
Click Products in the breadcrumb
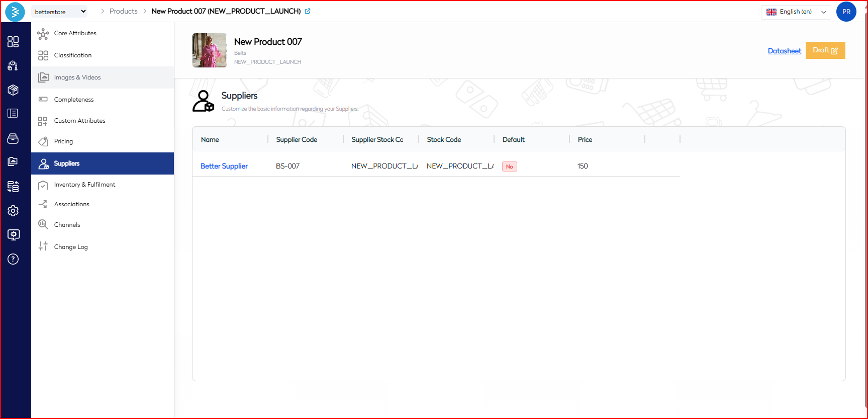123,11
